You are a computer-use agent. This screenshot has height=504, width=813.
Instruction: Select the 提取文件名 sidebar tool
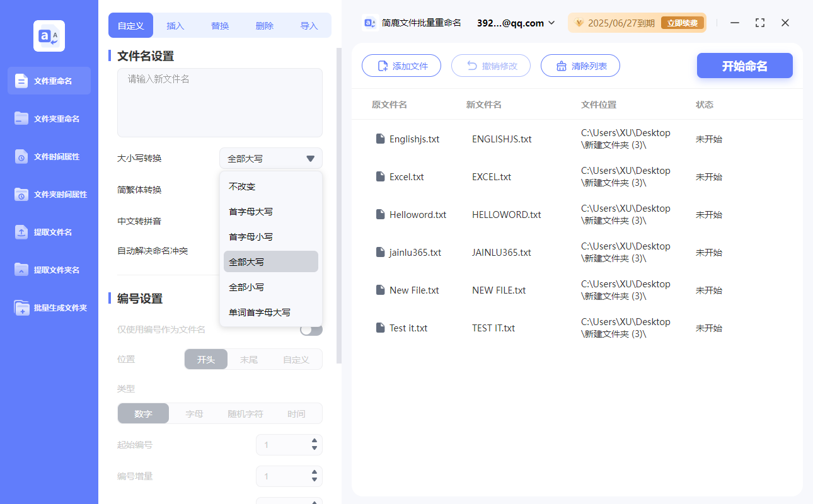49,232
